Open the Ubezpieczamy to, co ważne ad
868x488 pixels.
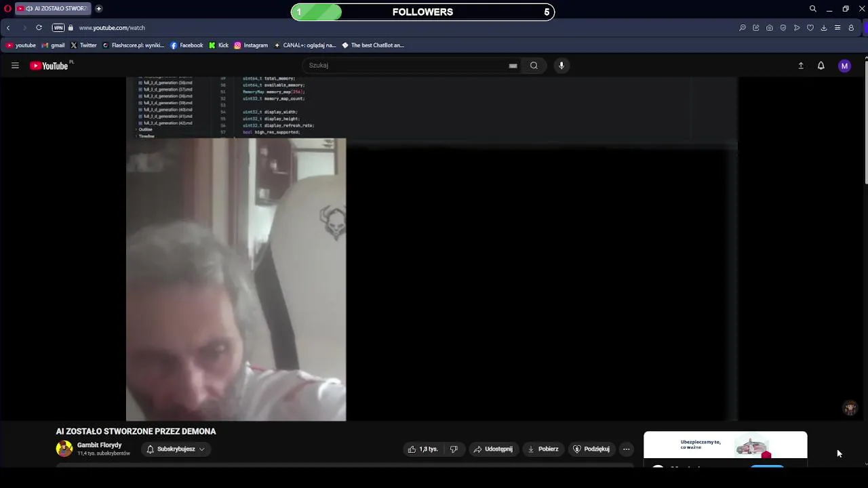(726, 445)
